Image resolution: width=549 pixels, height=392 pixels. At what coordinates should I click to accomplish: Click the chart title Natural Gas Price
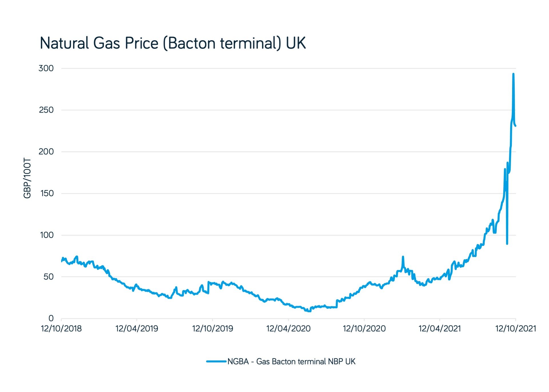99,43
